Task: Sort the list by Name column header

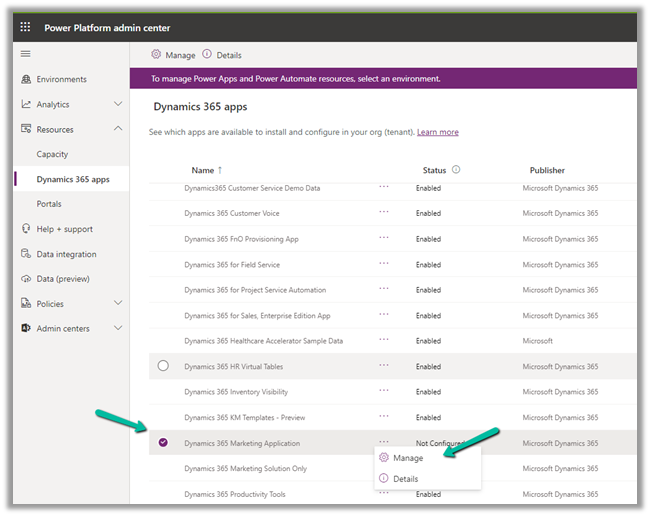Action: pyautogui.click(x=203, y=171)
